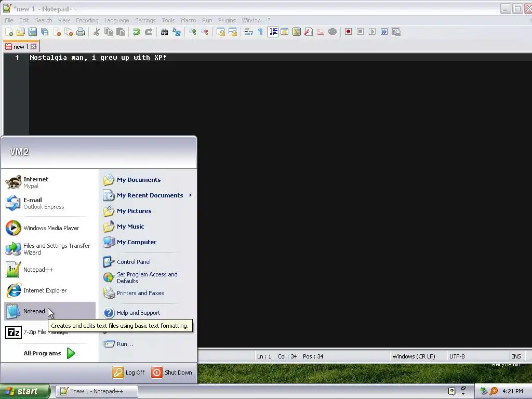Open My Computer from Start menu
This screenshot has height=399, width=532.
point(148,242)
